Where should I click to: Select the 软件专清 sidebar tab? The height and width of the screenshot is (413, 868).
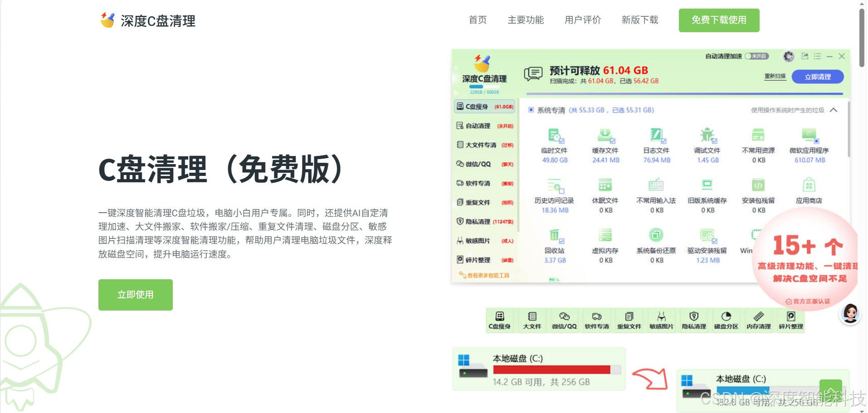coord(485,183)
